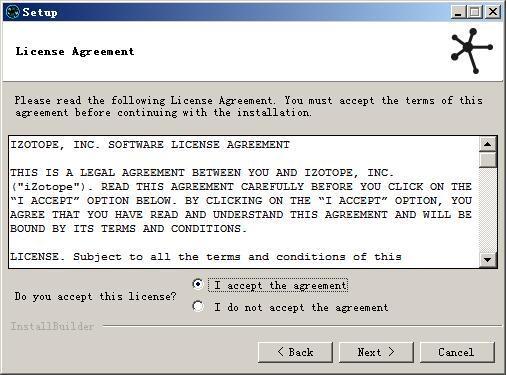Click the iZotope star logo in the header

pos(471,51)
